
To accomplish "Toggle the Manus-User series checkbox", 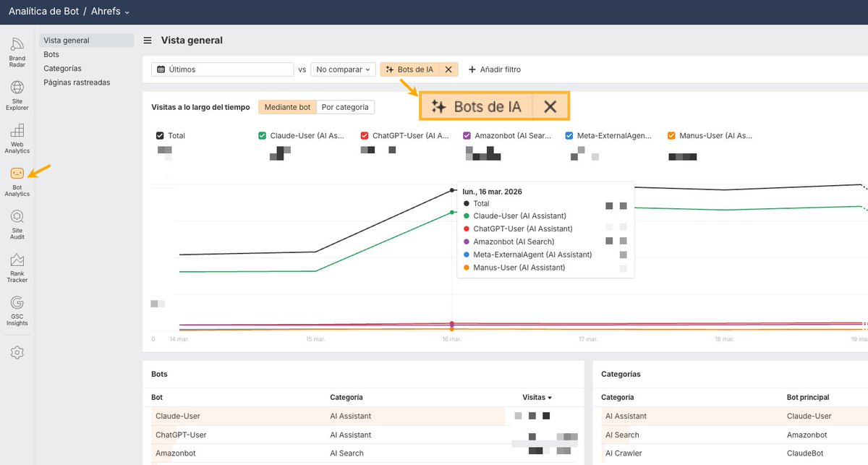I will [672, 135].
